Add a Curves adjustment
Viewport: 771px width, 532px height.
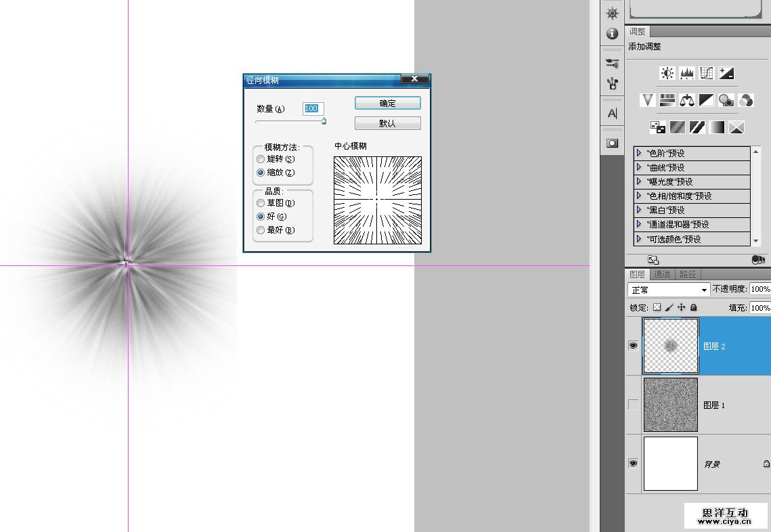point(707,73)
